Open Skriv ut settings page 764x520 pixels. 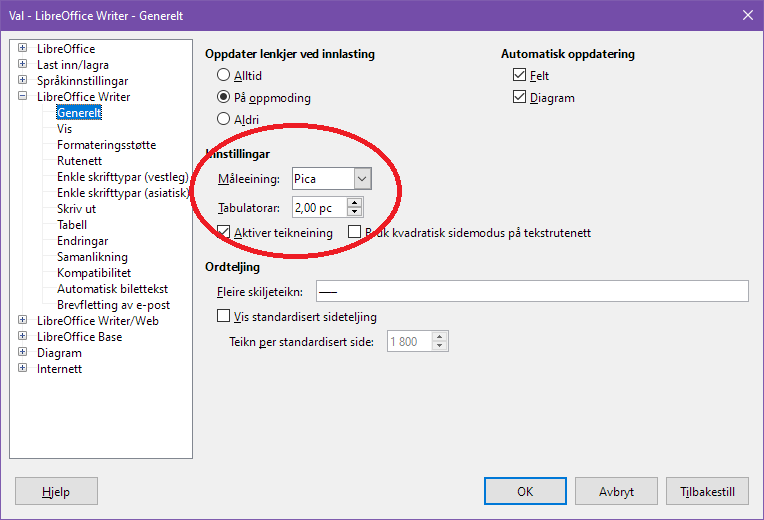[76, 209]
